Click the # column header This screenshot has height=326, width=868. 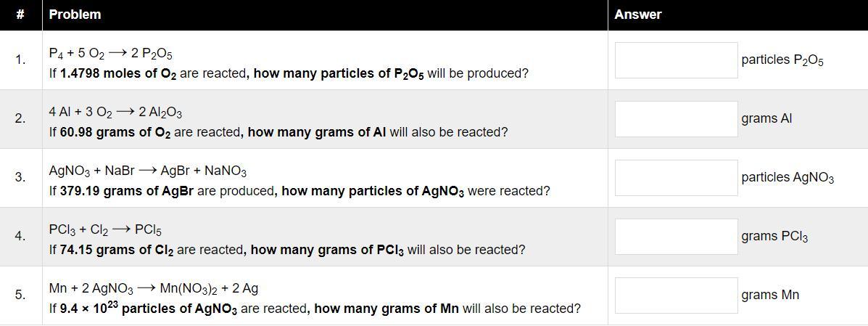tap(21, 15)
